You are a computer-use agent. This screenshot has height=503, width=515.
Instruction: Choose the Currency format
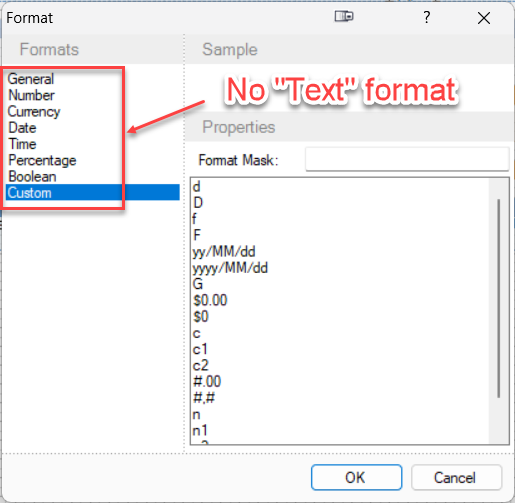click(x=34, y=112)
